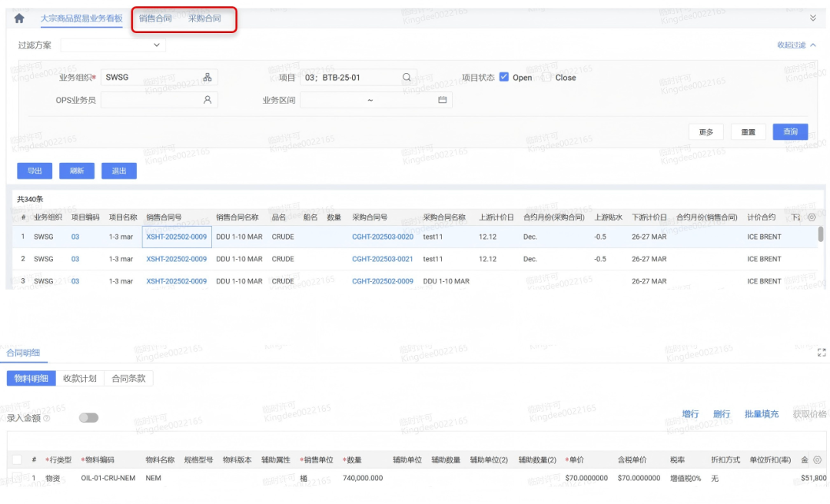Click the home icon
Screen dimensions: 830x504
tap(19, 18)
